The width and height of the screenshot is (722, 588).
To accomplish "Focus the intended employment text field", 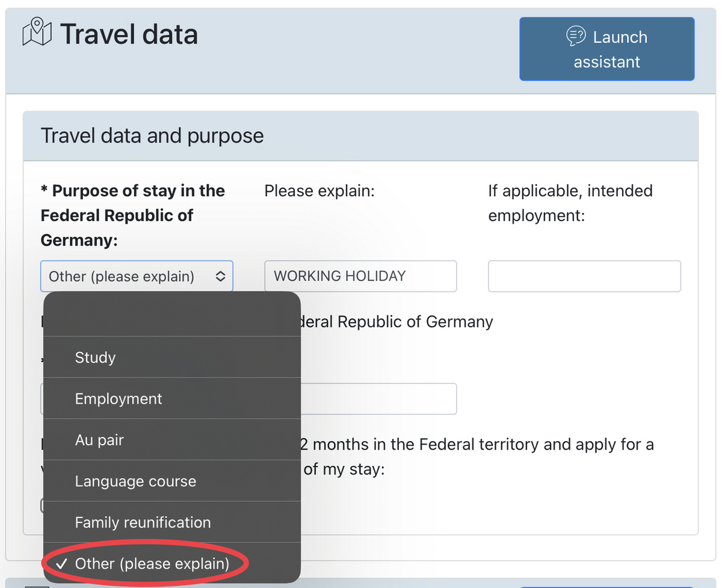I will click(x=584, y=276).
